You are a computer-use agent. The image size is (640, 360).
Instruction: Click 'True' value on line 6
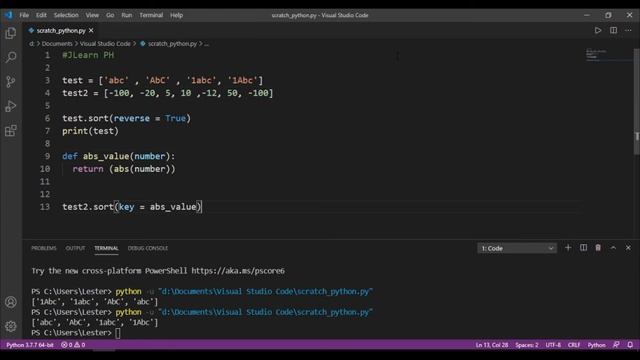coord(176,118)
